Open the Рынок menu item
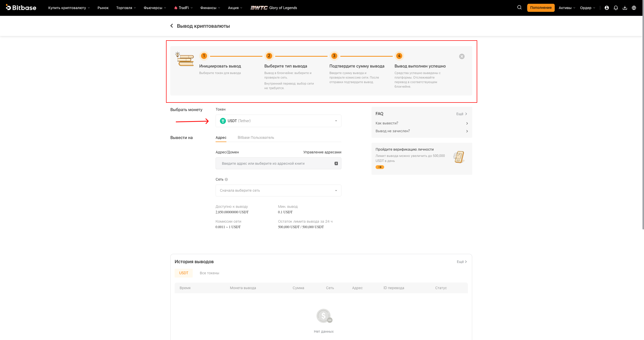Image resolution: width=644 pixels, height=340 pixels. pyautogui.click(x=103, y=8)
